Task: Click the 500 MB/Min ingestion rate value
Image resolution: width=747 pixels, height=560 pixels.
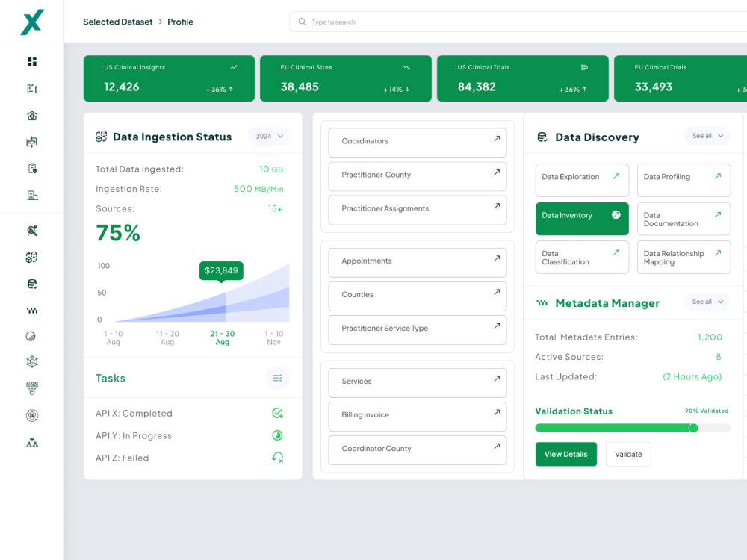Action: pos(258,189)
